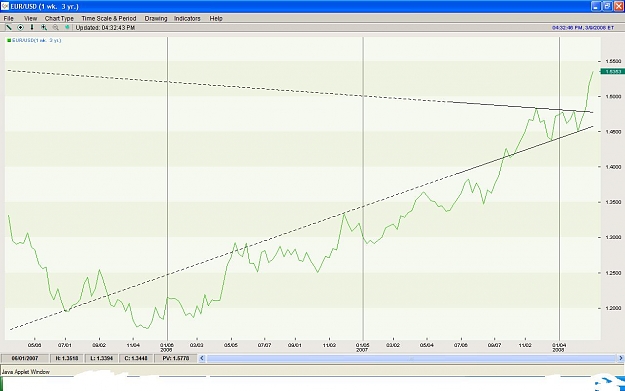Click the 01/05 2007 date axis label
The height and width of the screenshot is (391, 625).
click(x=362, y=347)
